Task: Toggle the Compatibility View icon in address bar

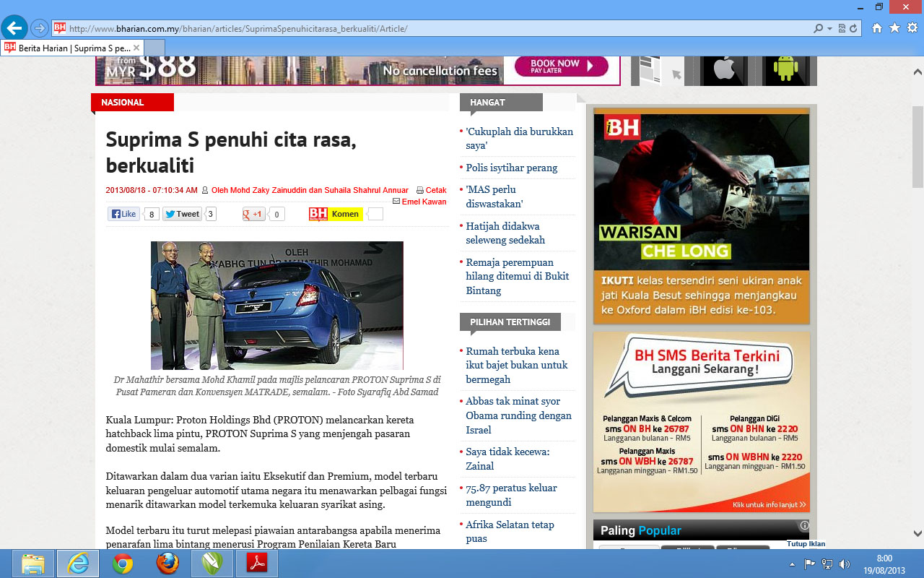Action: click(842, 29)
